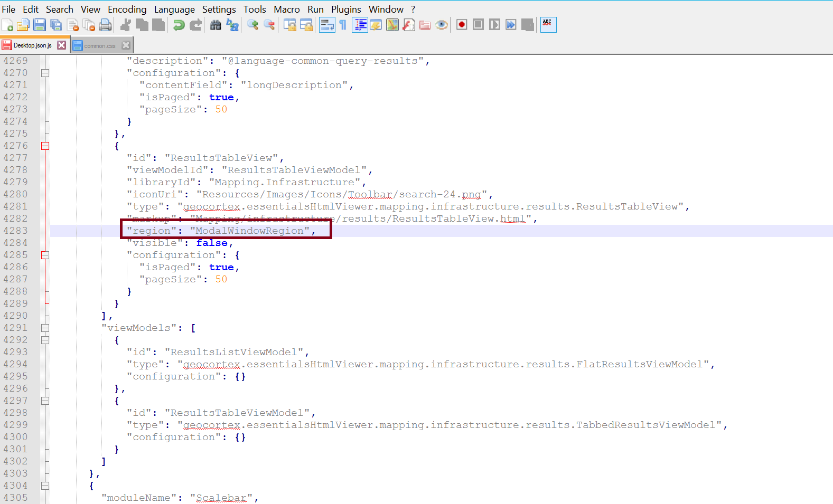Open the Settings menu
833x504 pixels.
219,9
